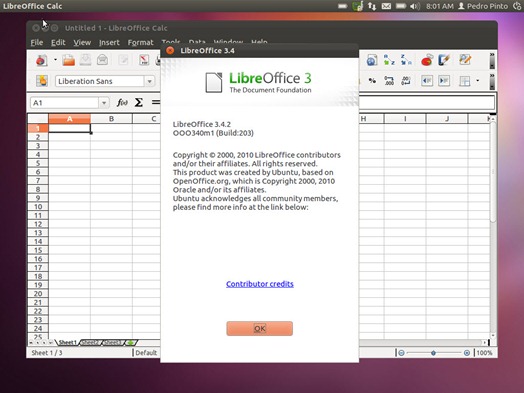Apply Percent number format icon
Image resolution: width=524 pixels, height=393 pixels.
tap(372, 81)
